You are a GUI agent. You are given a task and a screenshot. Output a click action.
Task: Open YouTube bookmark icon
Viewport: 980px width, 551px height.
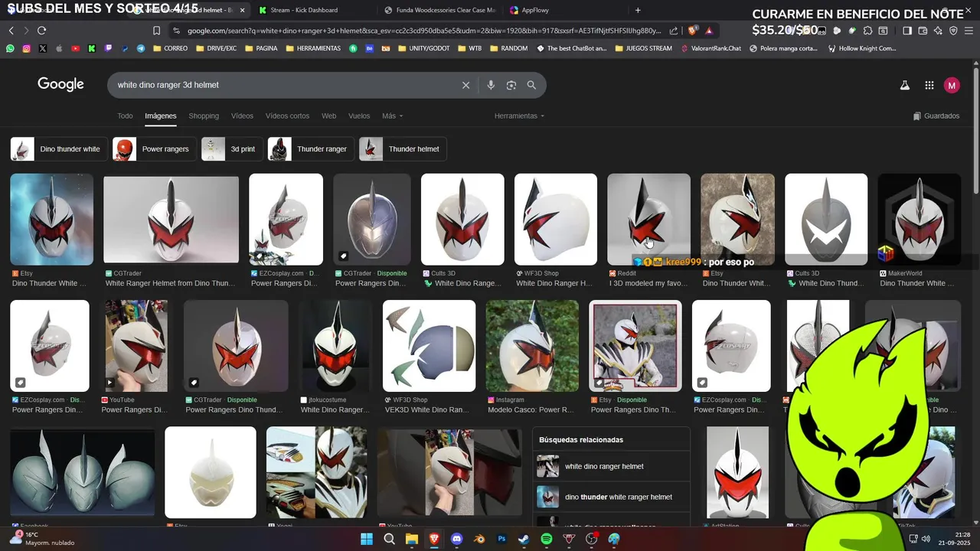75,48
